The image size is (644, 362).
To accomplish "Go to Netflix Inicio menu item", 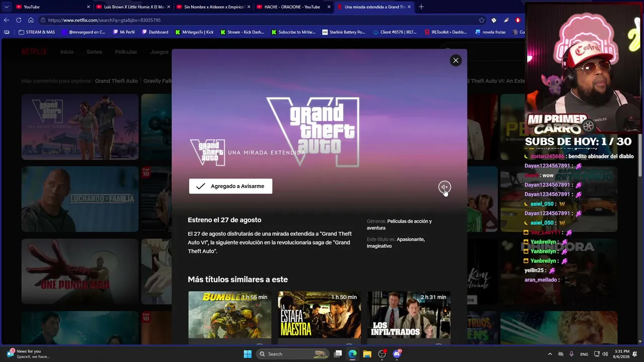I will pyautogui.click(x=67, y=52).
